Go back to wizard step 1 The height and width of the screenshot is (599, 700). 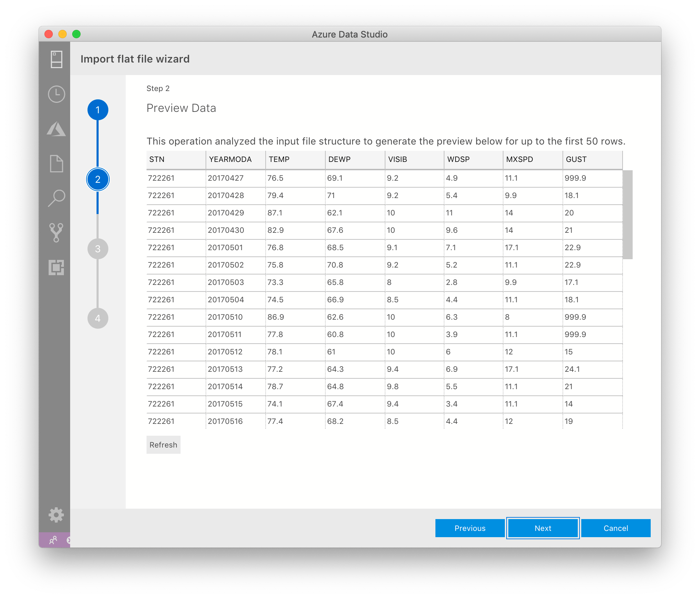point(98,110)
